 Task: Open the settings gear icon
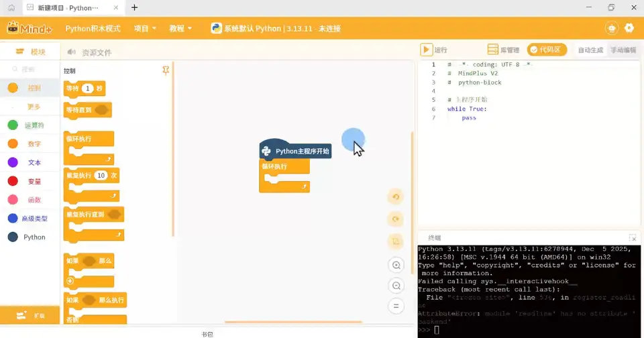tap(629, 28)
